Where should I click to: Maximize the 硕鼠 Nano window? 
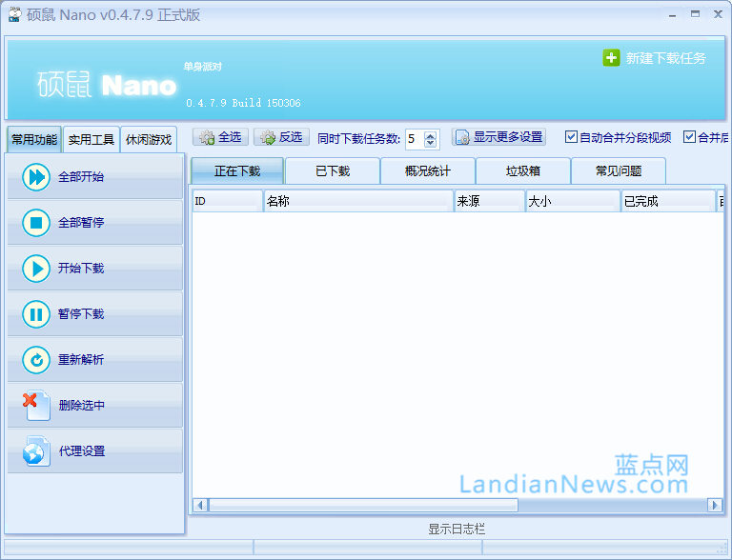pyautogui.click(x=695, y=14)
